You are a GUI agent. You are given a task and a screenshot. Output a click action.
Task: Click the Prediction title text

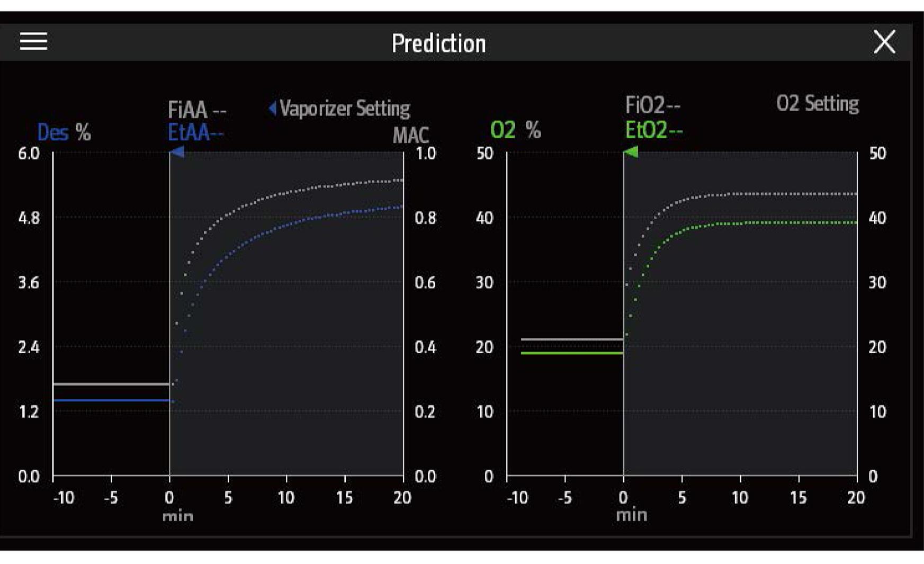[x=438, y=43]
